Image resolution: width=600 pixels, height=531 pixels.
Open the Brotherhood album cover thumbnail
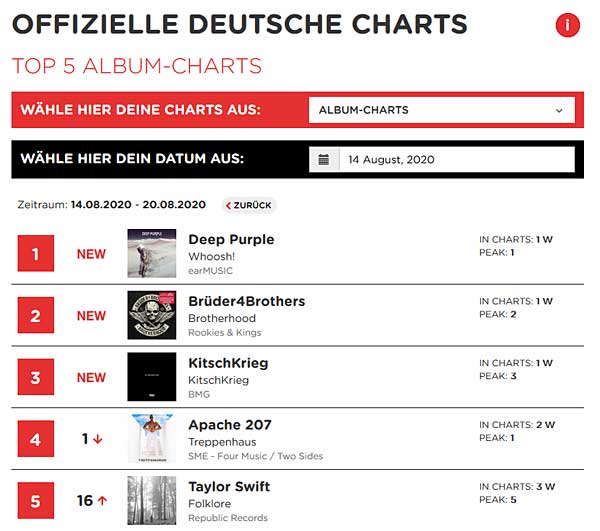click(x=152, y=316)
